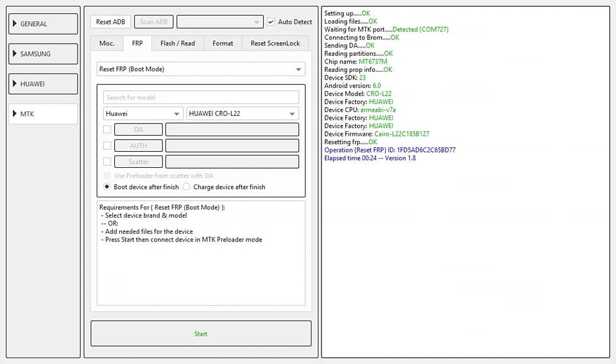Open the HUAWEI CRO-L22 model dropdown

coord(243,113)
